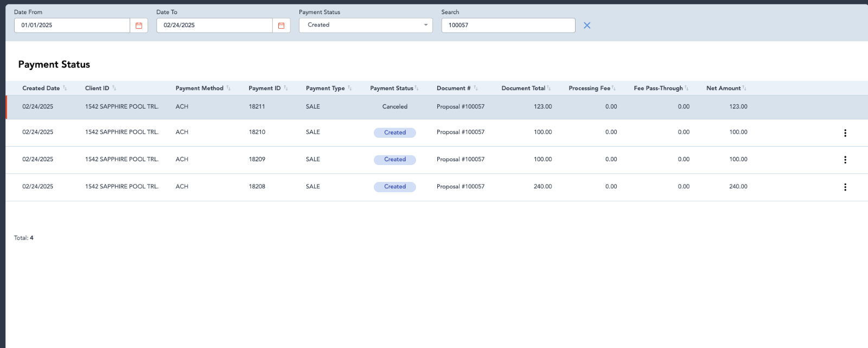Sort by Document Total column
Image resolution: width=868 pixels, height=348 pixels.
click(526, 88)
